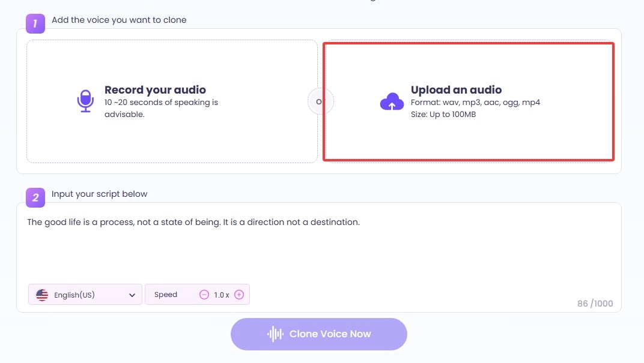
Task: Click the 'or' divider circle
Action: tap(320, 101)
